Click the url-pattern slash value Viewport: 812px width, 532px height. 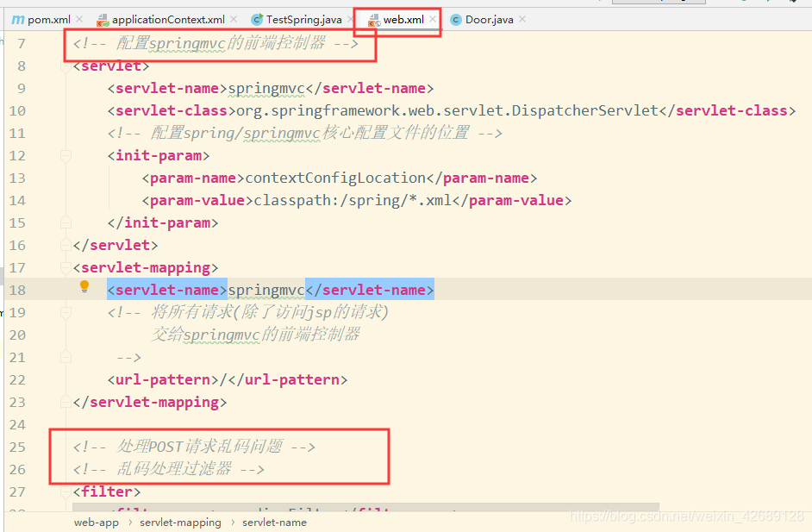[x=223, y=379]
